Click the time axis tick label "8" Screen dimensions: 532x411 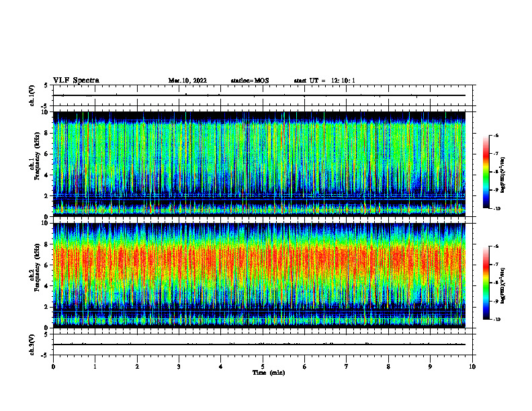pyautogui.click(x=388, y=367)
